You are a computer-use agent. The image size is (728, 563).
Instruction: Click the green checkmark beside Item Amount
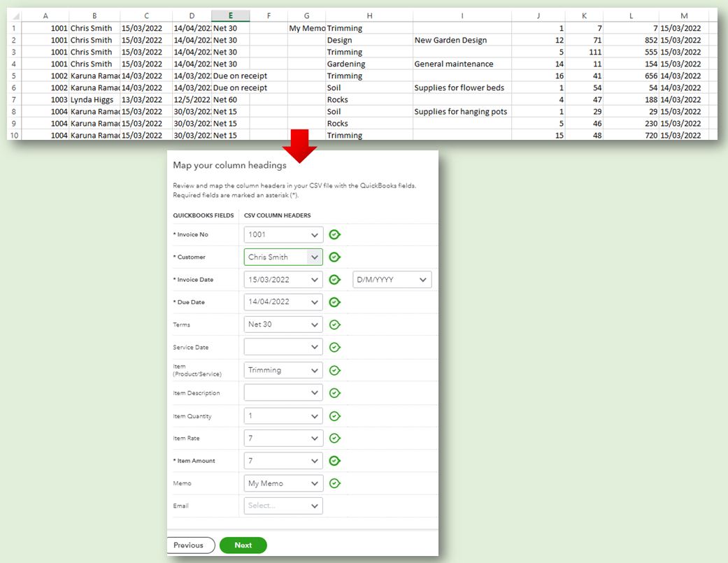(x=334, y=460)
